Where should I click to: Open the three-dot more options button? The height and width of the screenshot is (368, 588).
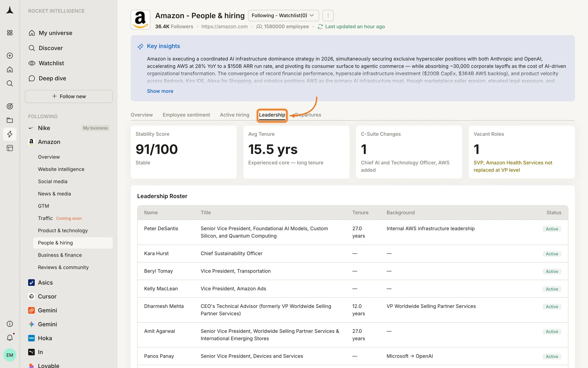[328, 16]
